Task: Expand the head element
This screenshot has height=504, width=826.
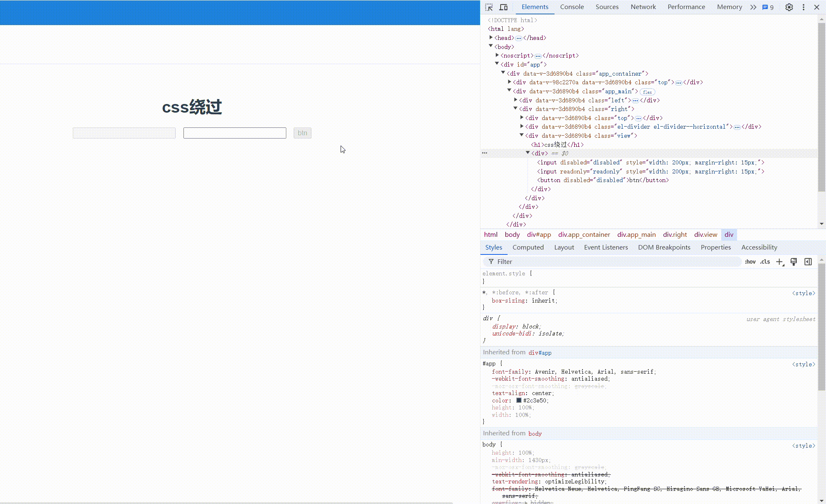Action: [x=491, y=37]
